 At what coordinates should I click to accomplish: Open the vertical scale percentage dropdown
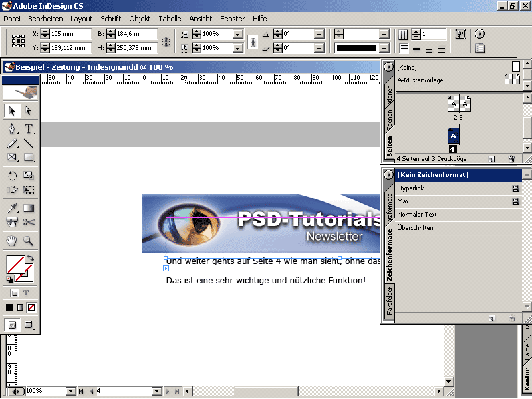(x=238, y=48)
